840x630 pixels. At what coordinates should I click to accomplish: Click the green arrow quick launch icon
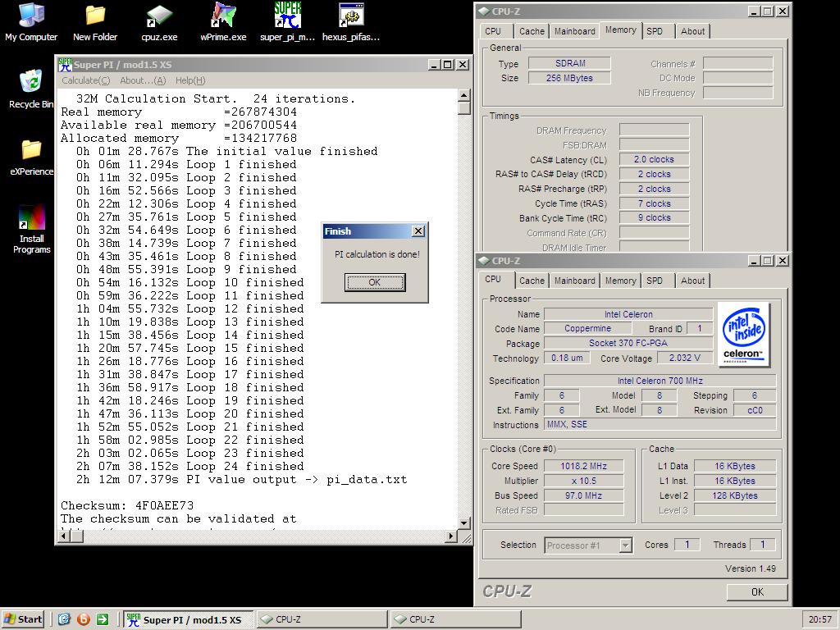(x=103, y=619)
